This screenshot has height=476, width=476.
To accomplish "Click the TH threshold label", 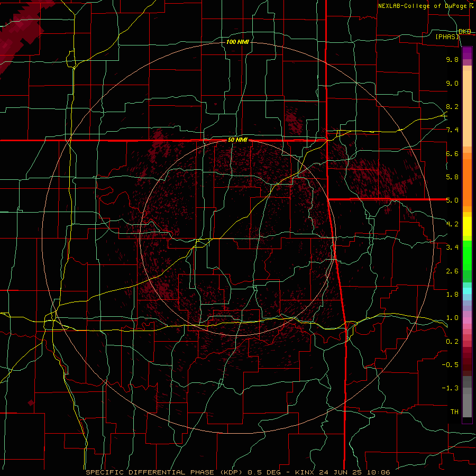I will click(x=454, y=412).
